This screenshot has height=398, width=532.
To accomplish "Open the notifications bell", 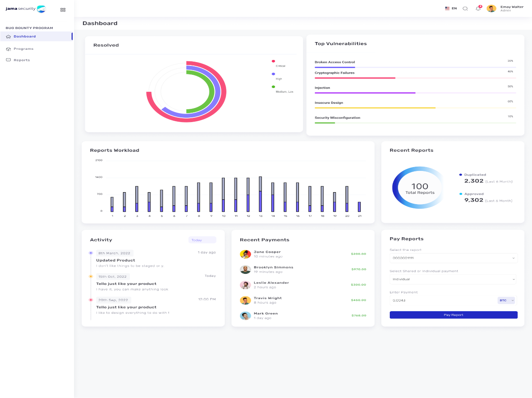I will pos(478,9).
